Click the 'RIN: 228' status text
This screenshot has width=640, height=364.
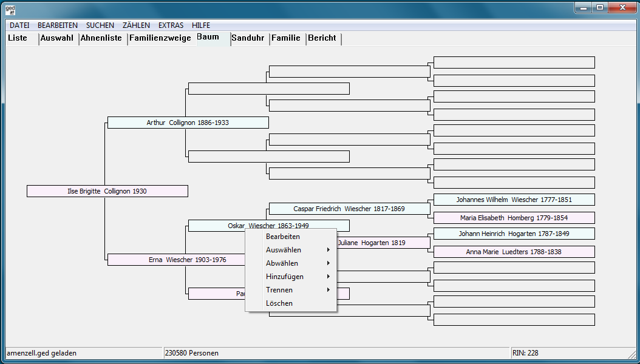525,353
